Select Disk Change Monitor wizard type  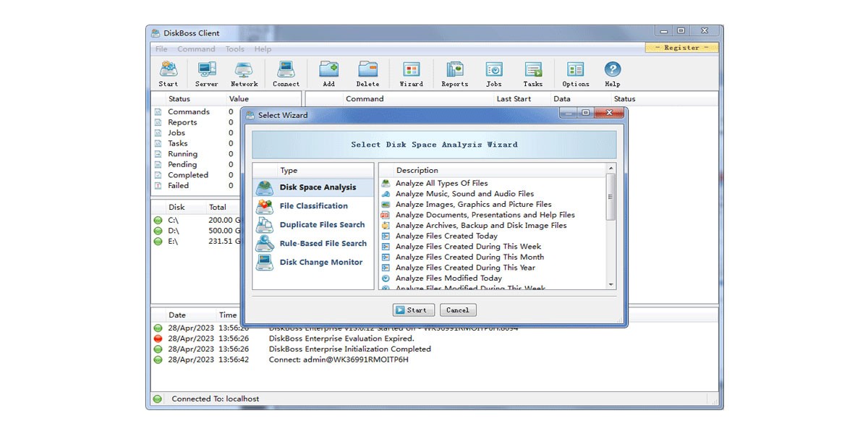[314, 263]
